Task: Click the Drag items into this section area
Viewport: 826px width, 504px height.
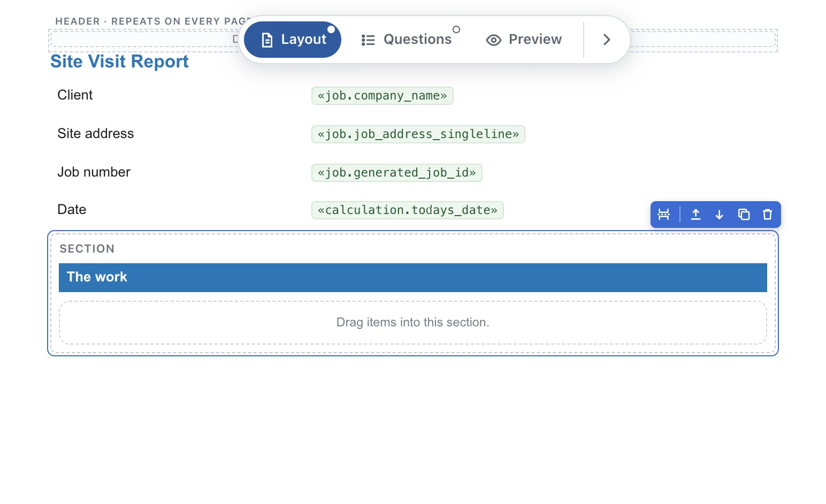Action: (412, 323)
